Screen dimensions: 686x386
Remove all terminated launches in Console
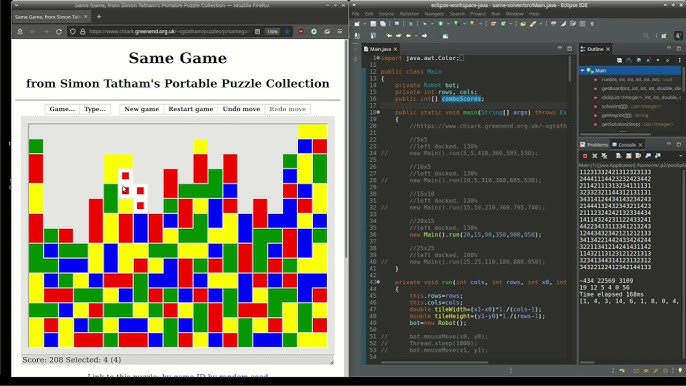pos(604,156)
